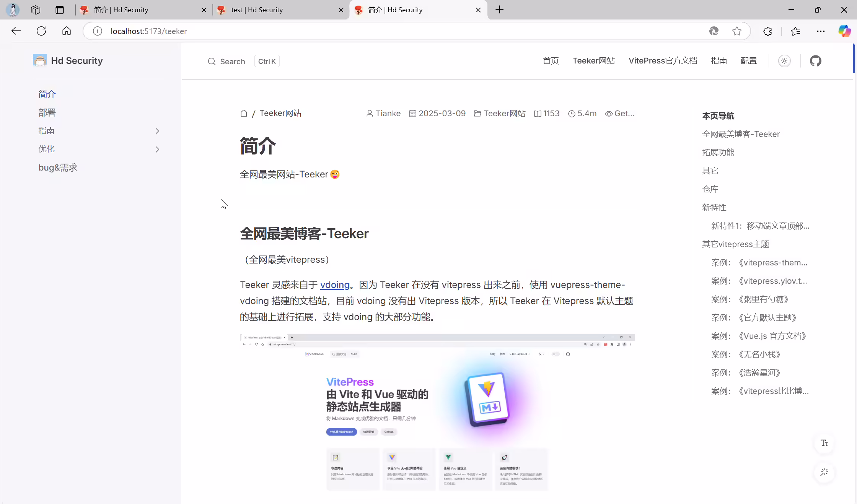Screen dimensions: 857x504
Task: Click the Hd Security site title
Action: [77, 61]
